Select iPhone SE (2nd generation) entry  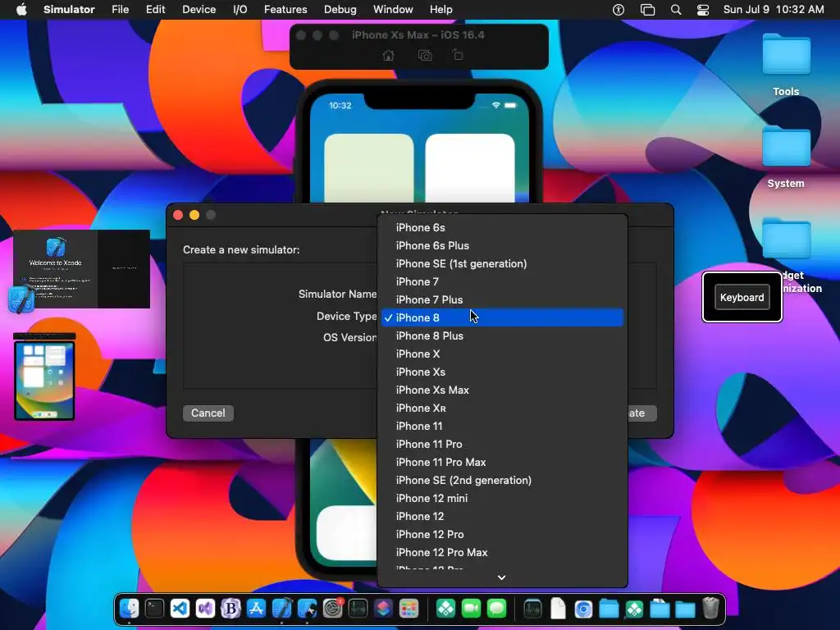point(502,480)
